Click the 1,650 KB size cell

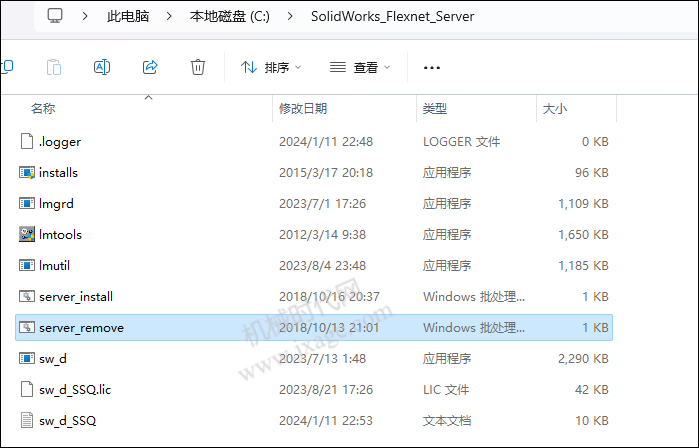click(x=583, y=234)
